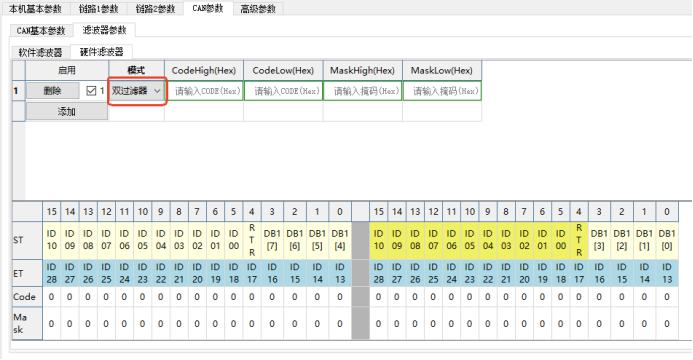
Task: Click the CodeHigh(Hex) column header
Action: pyautogui.click(x=204, y=71)
